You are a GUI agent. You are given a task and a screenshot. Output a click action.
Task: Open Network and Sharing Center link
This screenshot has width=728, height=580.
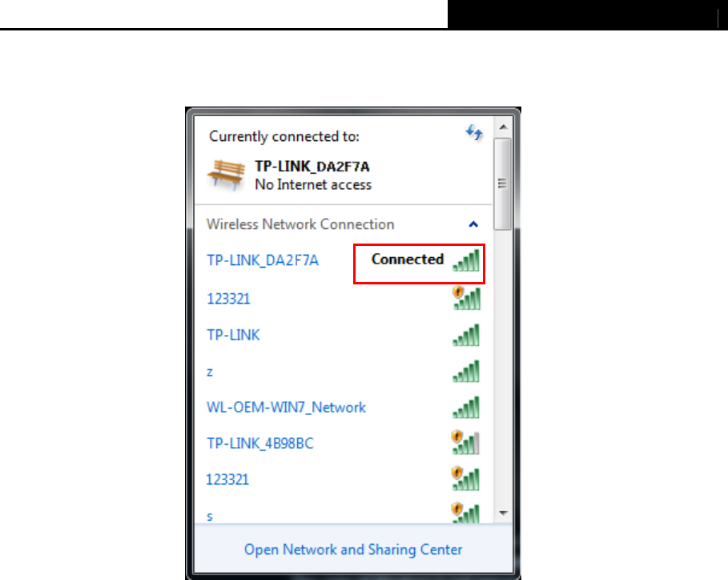point(353,550)
